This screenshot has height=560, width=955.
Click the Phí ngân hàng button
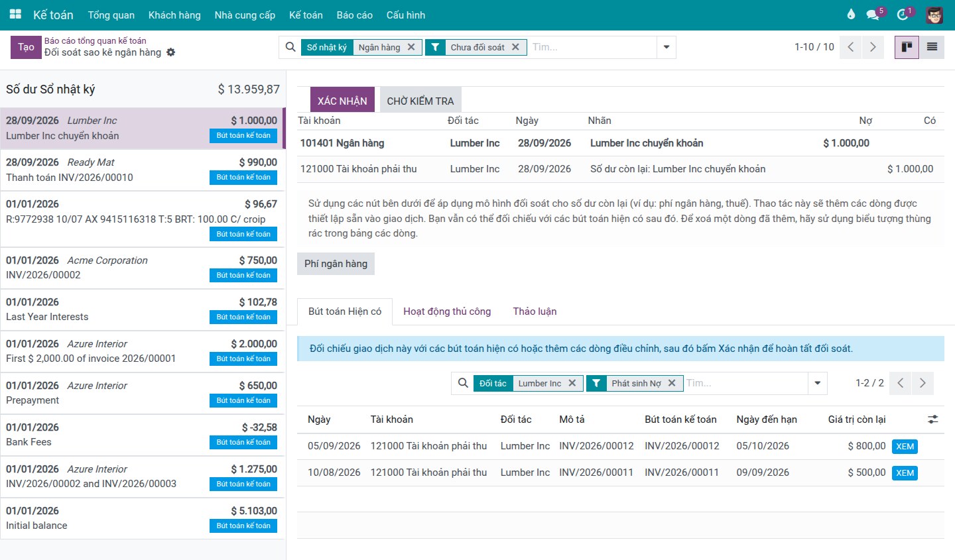click(336, 264)
